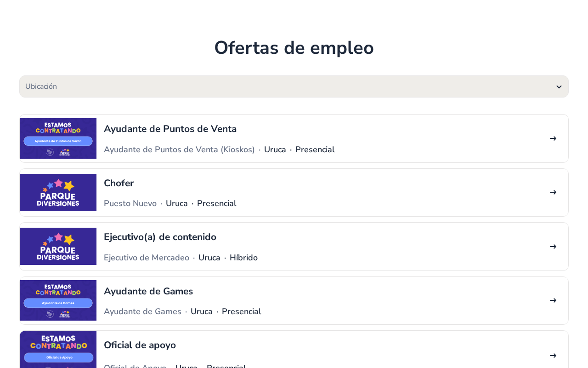588x368 pixels.
Task: Click arrow icon on the Chofer row
Action: (553, 192)
